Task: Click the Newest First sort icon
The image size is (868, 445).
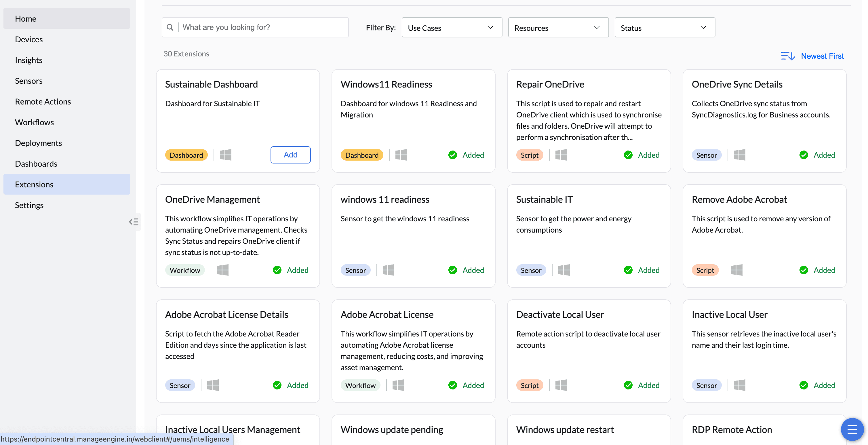Action: (x=788, y=56)
